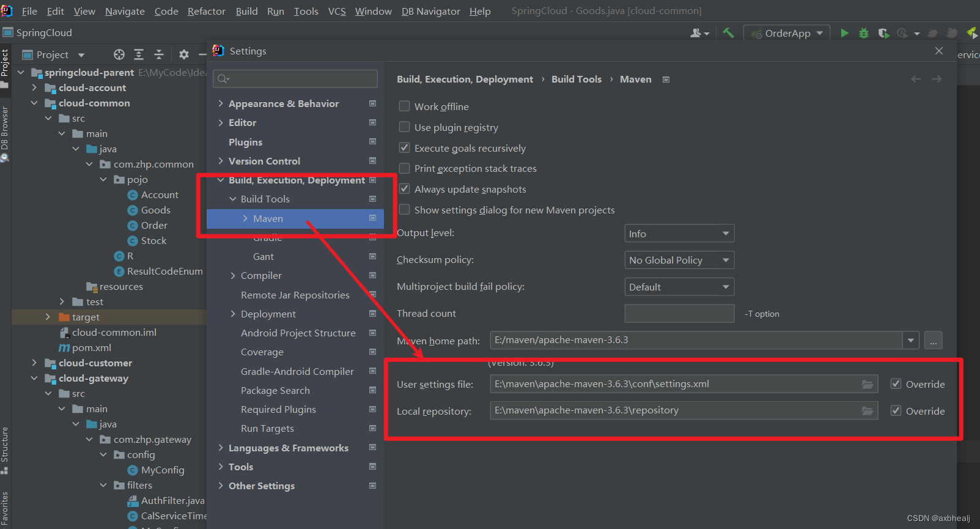Open the Navigate menu
The height and width of the screenshot is (529, 980).
125,11
